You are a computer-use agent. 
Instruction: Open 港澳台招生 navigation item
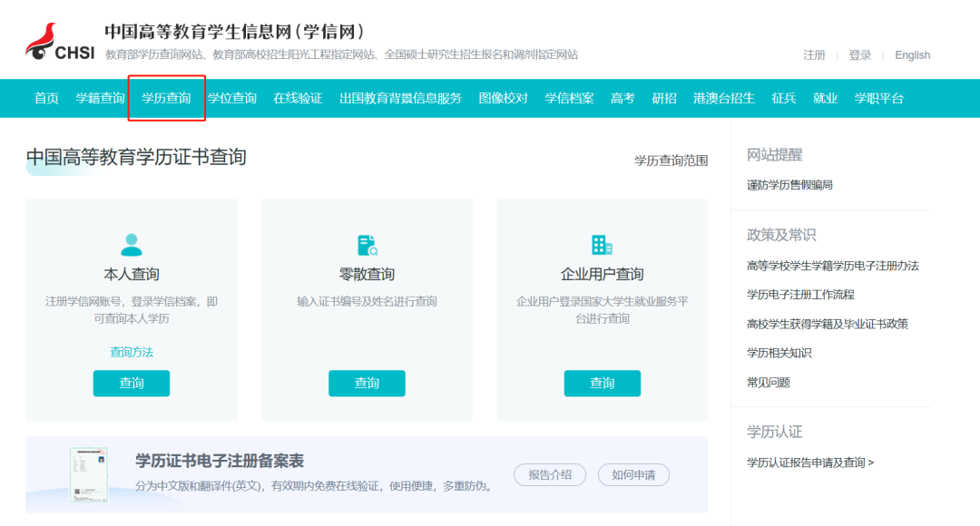pyautogui.click(x=724, y=98)
